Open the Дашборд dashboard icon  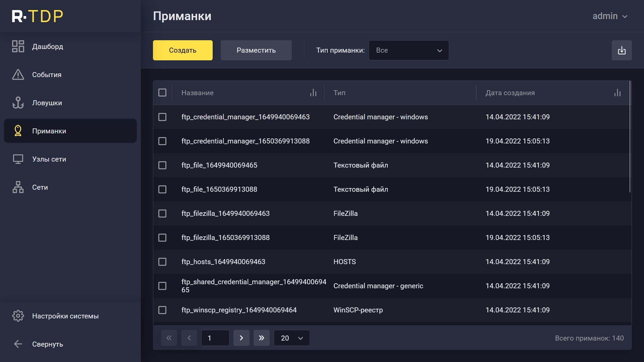tap(18, 46)
